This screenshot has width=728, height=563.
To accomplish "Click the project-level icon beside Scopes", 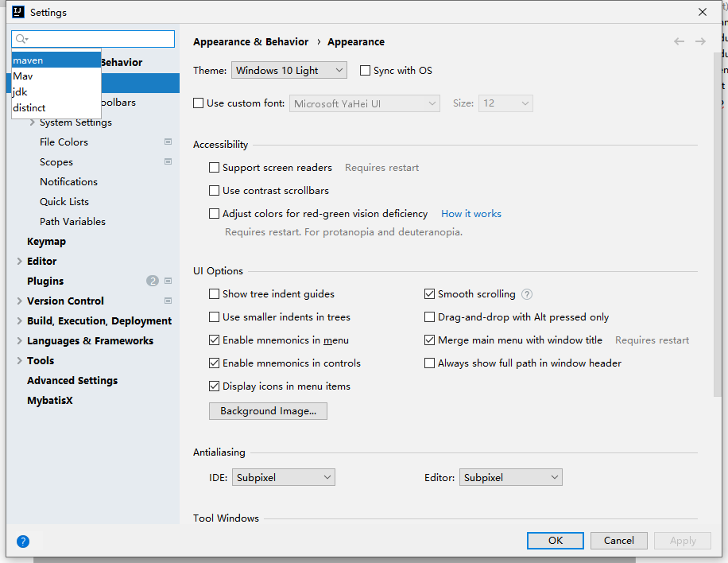I will [x=168, y=161].
